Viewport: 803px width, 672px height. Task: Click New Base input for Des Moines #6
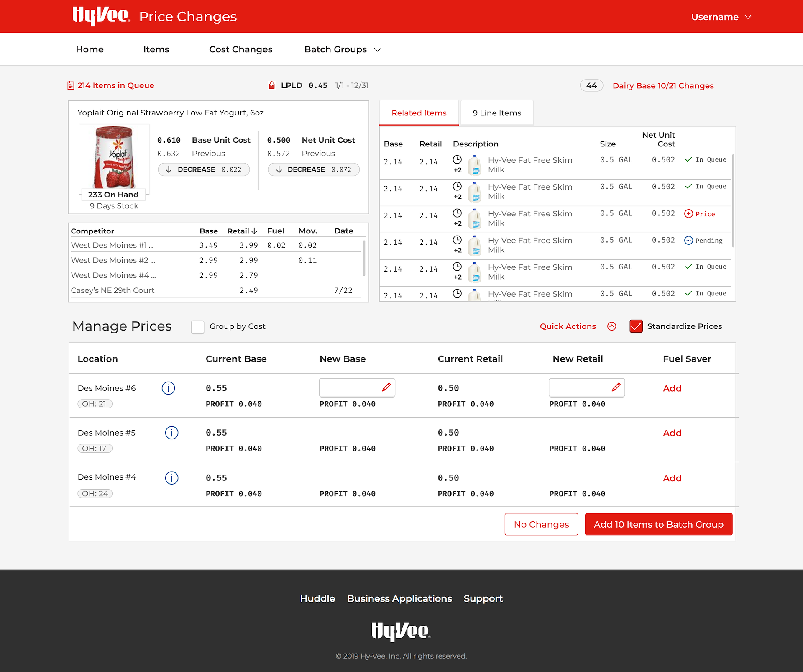pos(357,387)
